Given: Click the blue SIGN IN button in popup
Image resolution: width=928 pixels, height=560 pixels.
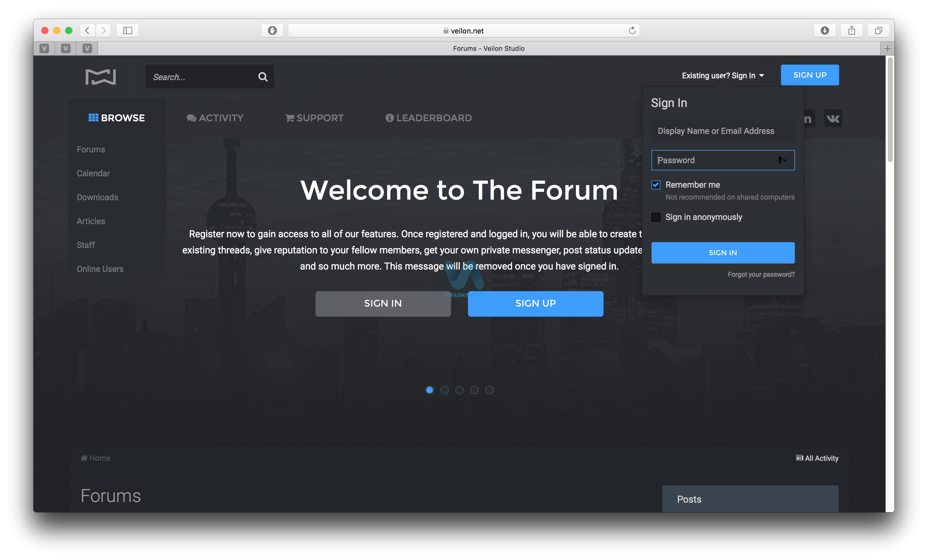Looking at the screenshot, I should click(723, 253).
